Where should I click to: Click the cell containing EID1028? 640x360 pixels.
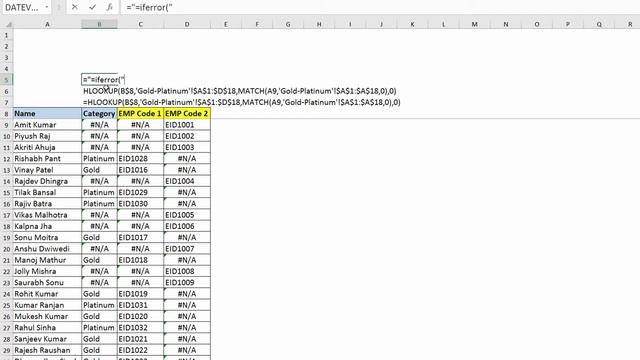point(140,159)
